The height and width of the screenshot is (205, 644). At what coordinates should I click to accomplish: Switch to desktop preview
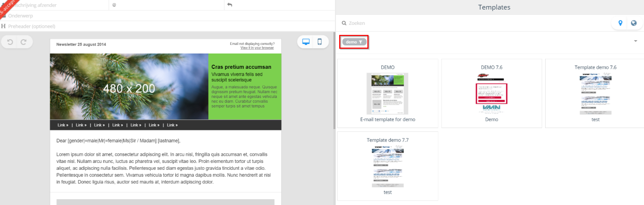point(306,42)
